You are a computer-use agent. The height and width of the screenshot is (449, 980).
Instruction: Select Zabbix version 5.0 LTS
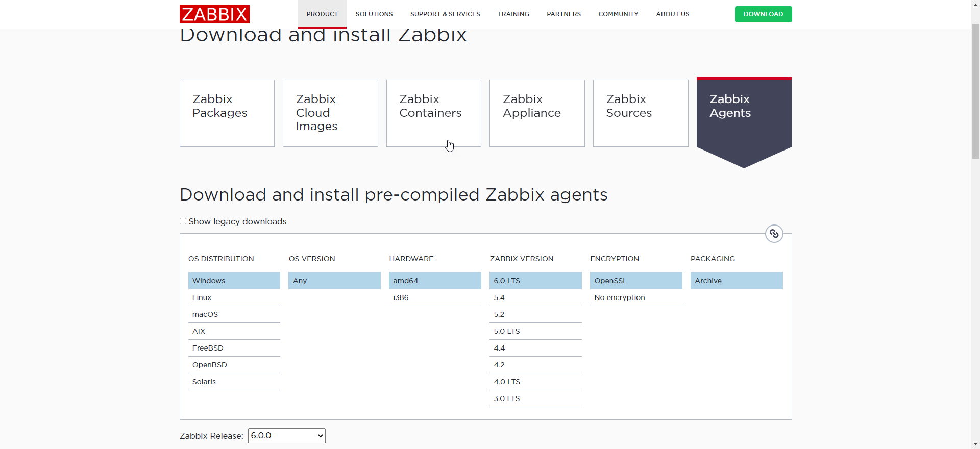tap(535, 331)
